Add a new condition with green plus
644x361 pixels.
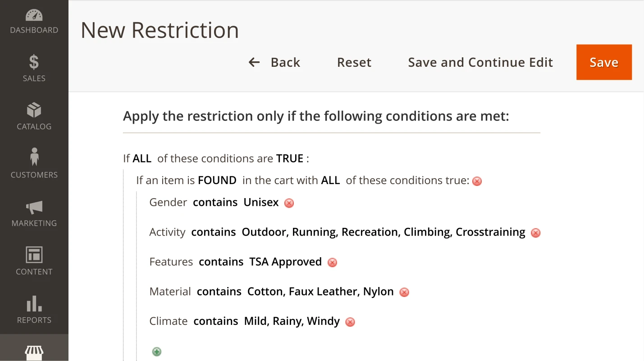pos(156,352)
